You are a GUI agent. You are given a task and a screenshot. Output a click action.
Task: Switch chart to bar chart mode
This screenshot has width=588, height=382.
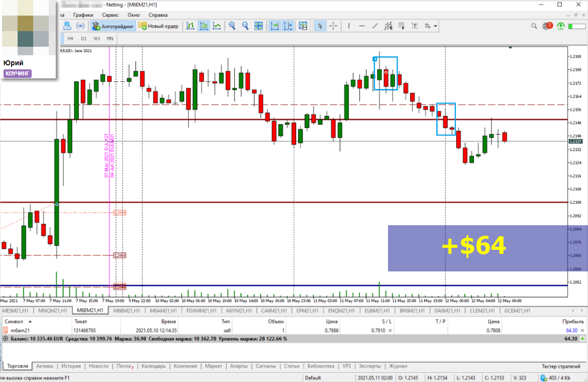[x=190, y=26]
